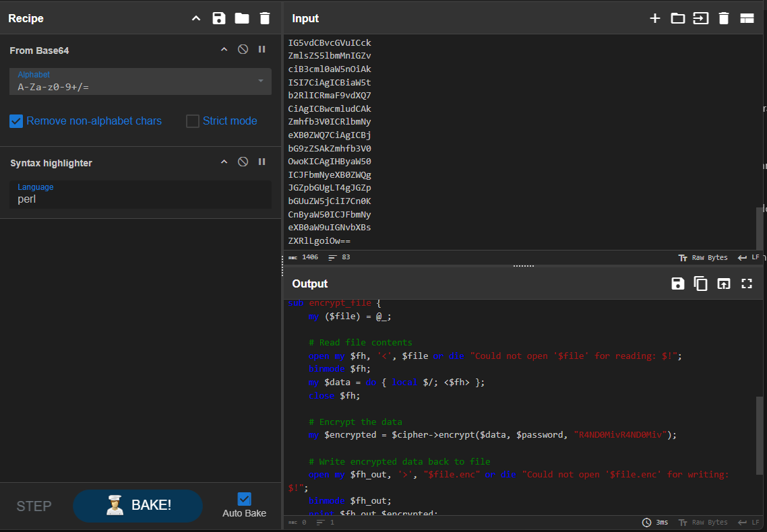Save the current recipe
Viewport: 767px width, 532px height.
coord(219,18)
